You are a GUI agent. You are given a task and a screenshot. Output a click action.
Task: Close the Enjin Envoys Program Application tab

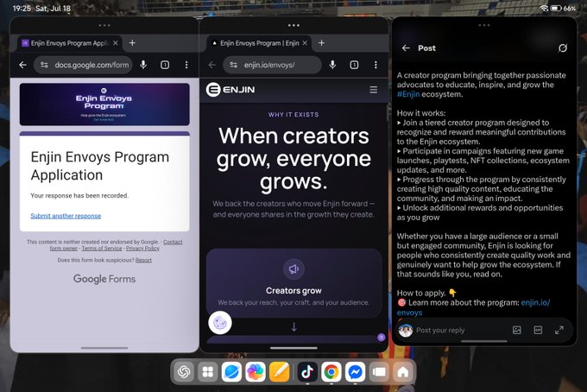coord(116,43)
